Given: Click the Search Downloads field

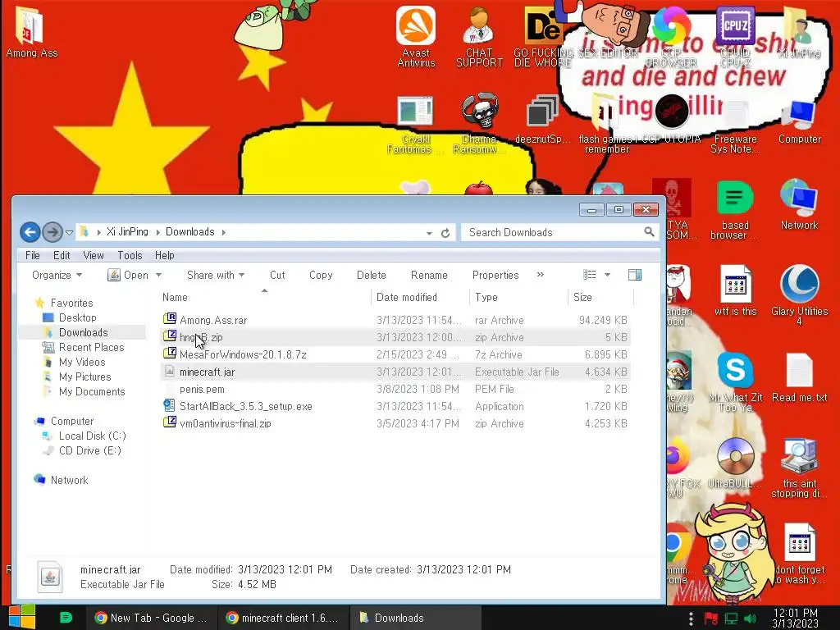Looking at the screenshot, I should tap(559, 232).
